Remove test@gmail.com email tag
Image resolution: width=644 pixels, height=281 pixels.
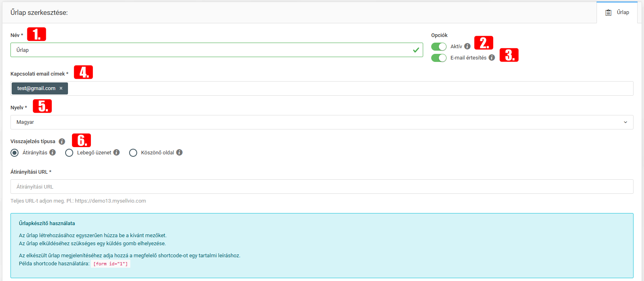click(x=61, y=88)
